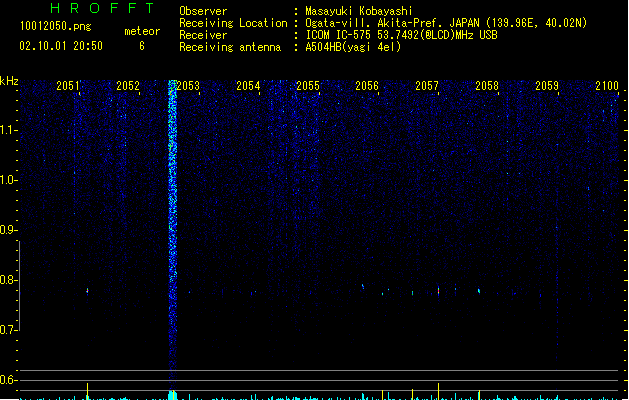Click the 2056 time axis marker
This screenshot has width=629, height=400.
tap(367, 85)
